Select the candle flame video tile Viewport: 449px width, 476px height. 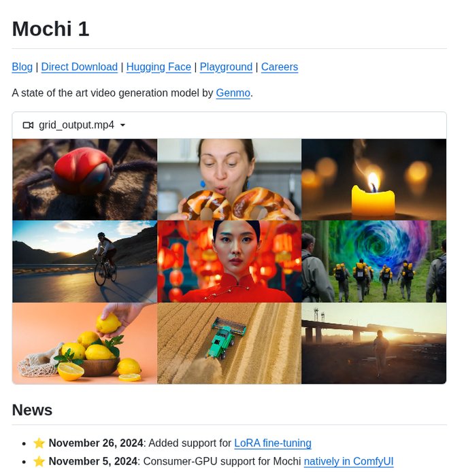[x=374, y=180]
